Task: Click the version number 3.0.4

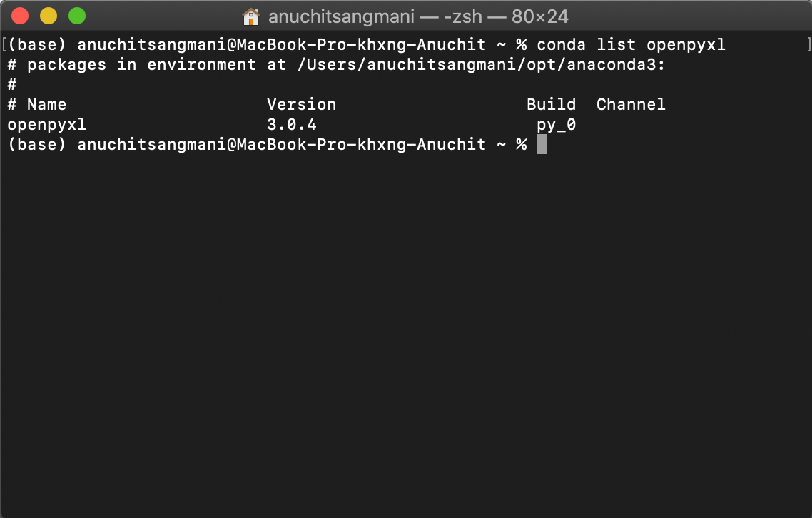Action: 291,124
